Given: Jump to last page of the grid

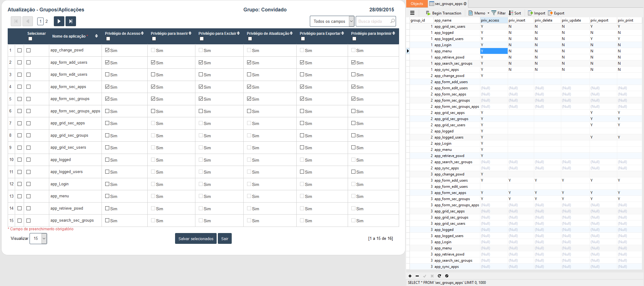Looking at the screenshot, I should (x=71, y=21).
